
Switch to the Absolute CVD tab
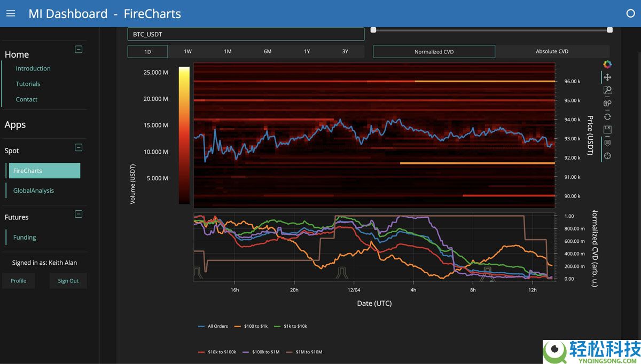coord(551,51)
